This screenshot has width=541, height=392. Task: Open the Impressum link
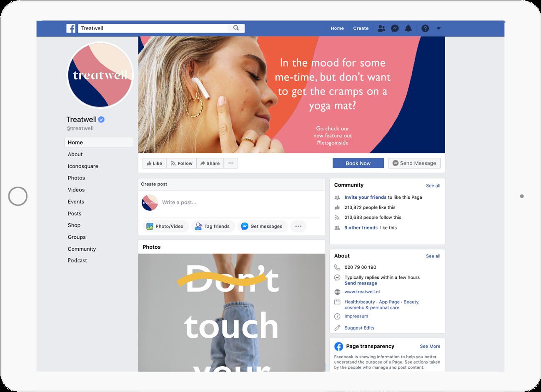[x=356, y=317]
